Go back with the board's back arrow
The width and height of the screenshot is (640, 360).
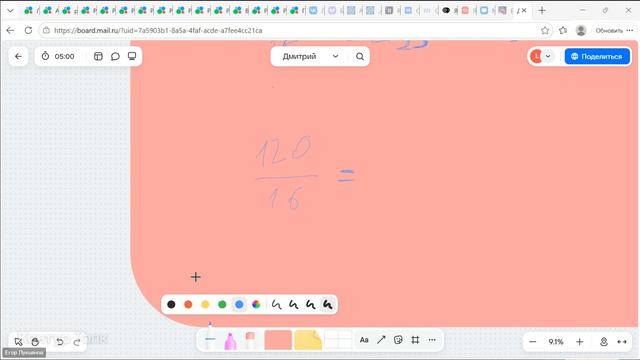[x=18, y=56]
